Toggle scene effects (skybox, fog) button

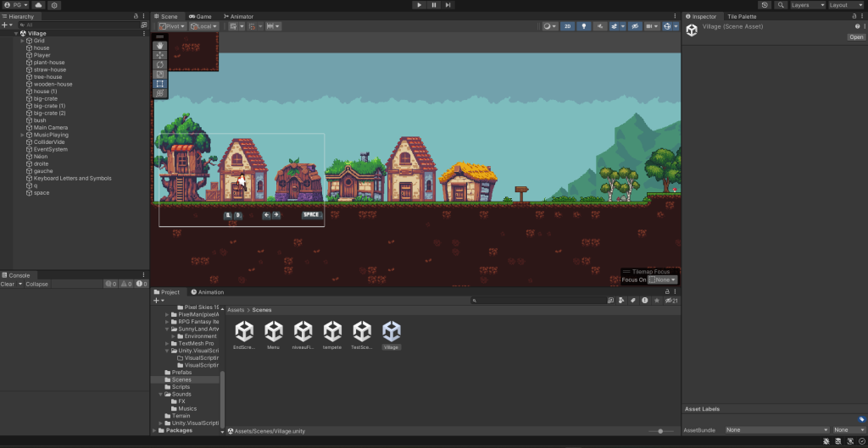(615, 26)
